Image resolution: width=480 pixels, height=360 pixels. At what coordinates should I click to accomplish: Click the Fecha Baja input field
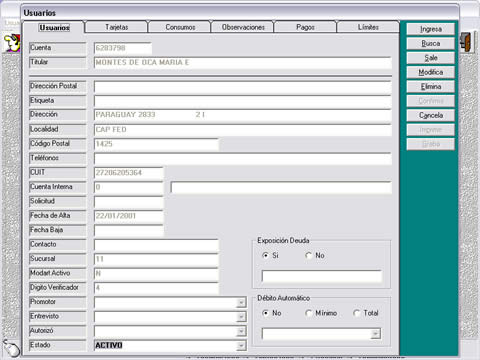pos(129,230)
